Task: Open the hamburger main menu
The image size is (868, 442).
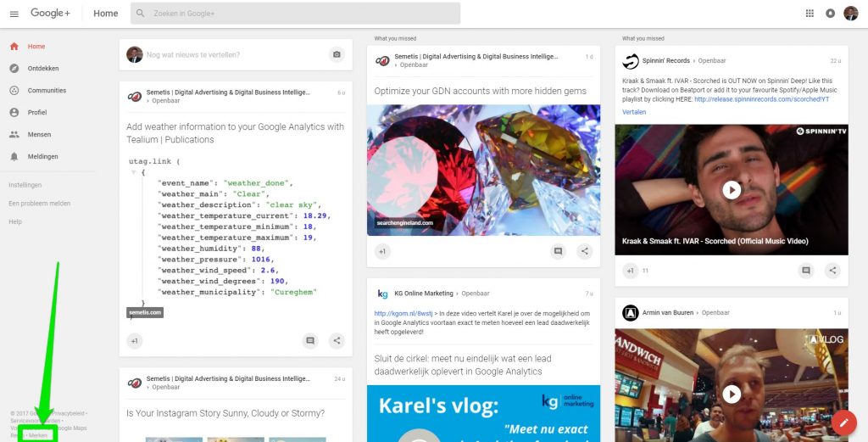Action: point(14,14)
